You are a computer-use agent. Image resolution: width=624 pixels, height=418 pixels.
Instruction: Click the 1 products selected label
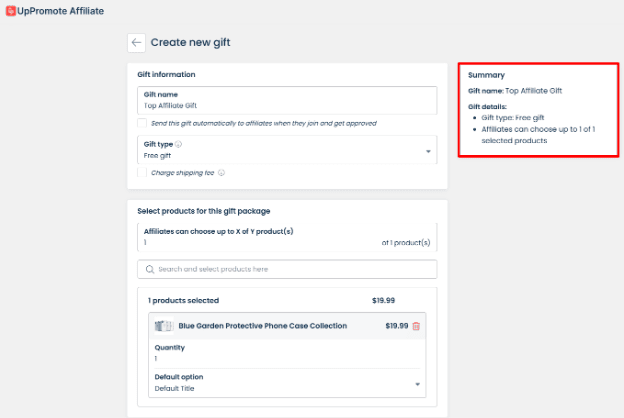pyautogui.click(x=183, y=300)
